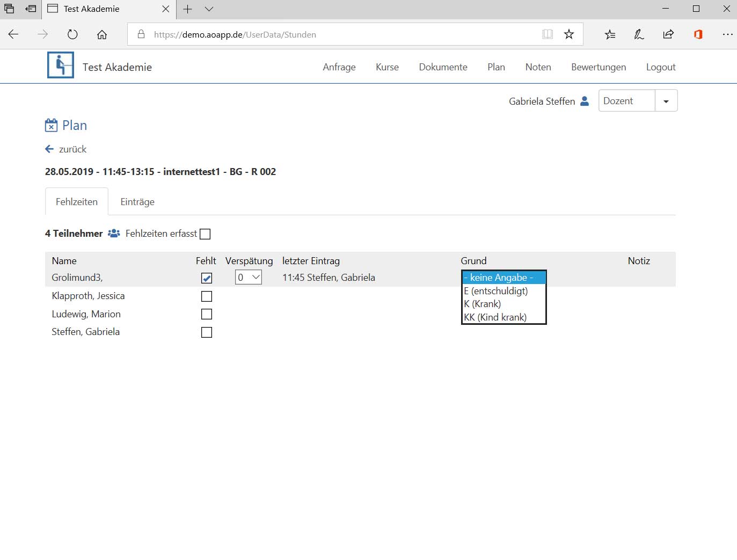Click the Grolimund3 name cell
The width and height of the screenshot is (737, 560).
click(77, 278)
